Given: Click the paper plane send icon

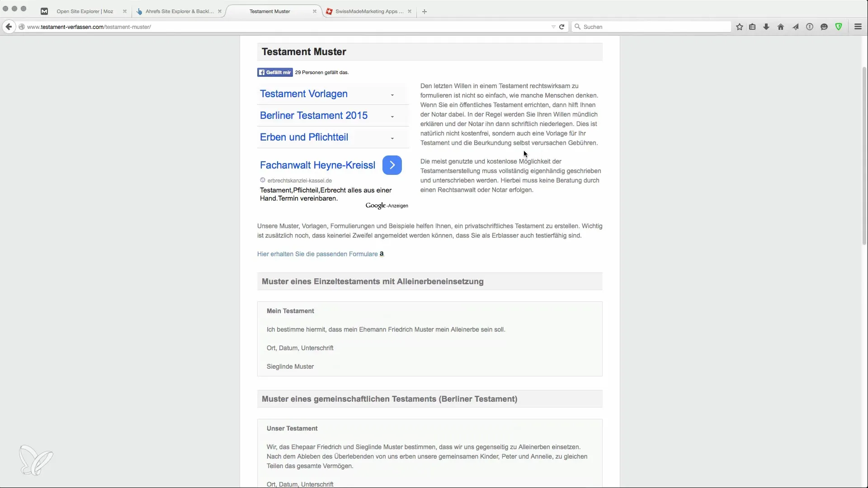Looking at the screenshot, I should click(795, 27).
